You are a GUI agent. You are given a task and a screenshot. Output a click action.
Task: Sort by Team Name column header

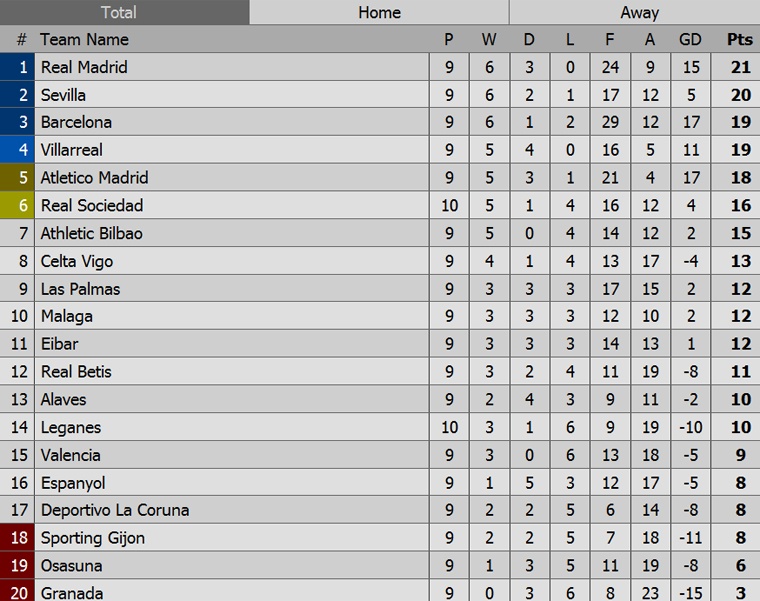point(85,40)
